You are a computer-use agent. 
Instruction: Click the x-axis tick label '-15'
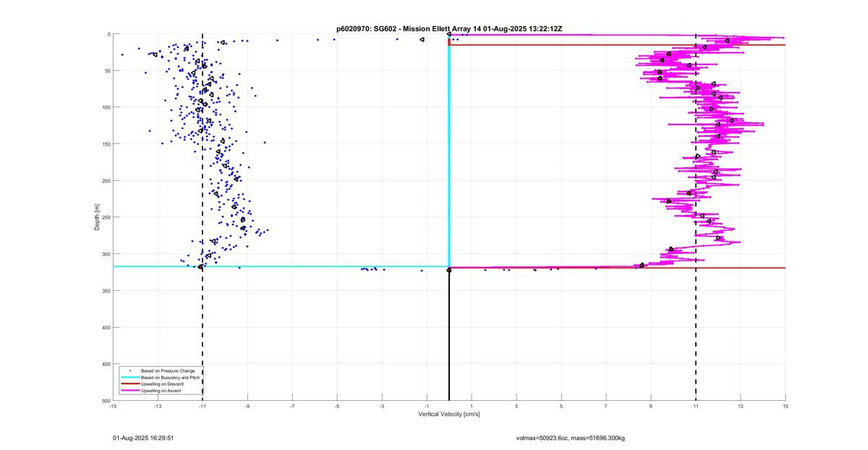[x=113, y=407]
